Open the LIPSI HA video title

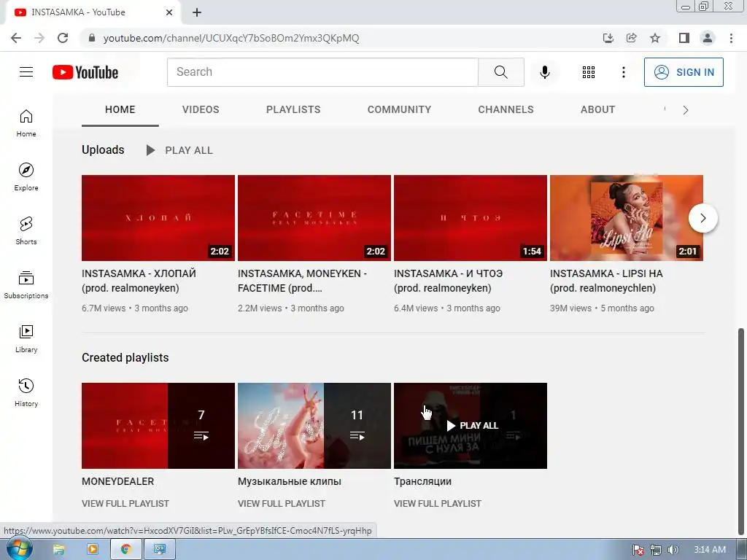[606, 281]
